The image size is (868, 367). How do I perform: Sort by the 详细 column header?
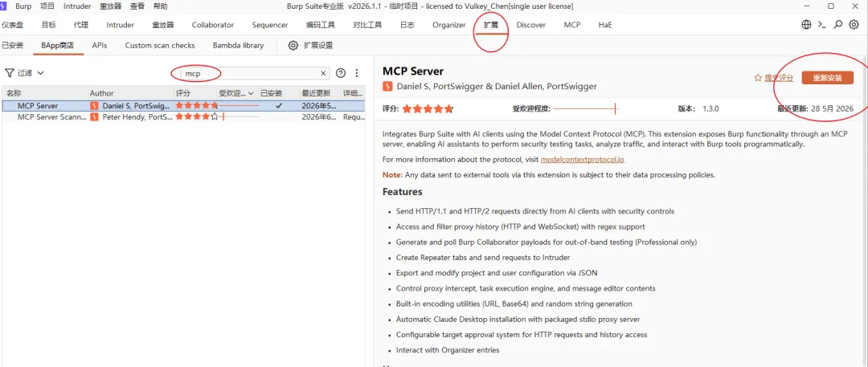click(x=353, y=93)
